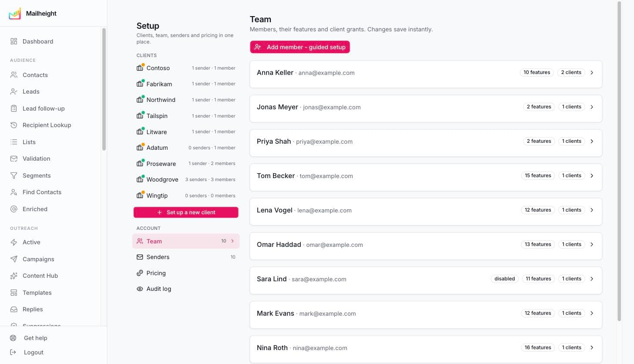This screenshot has width=634, height=364.
Task: Expand Anna Keller row chevron
Action: coord(592,73)
